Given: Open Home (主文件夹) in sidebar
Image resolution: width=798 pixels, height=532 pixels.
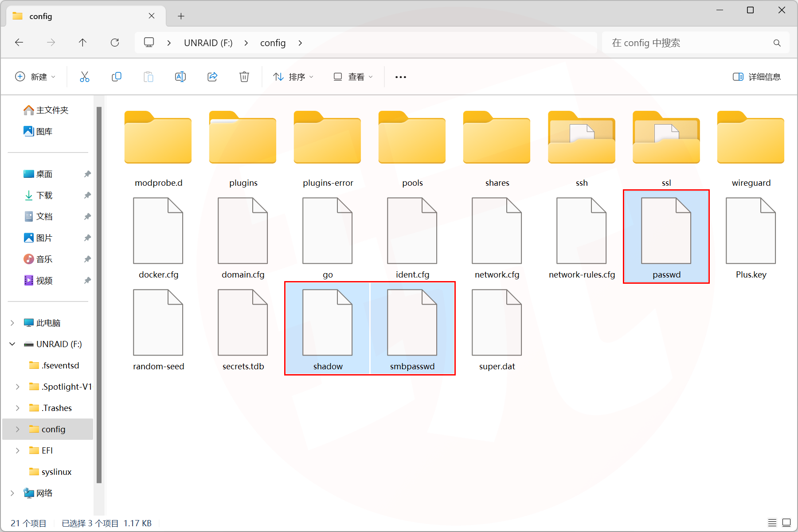Looking at the screenshot, I should [47, 110].
